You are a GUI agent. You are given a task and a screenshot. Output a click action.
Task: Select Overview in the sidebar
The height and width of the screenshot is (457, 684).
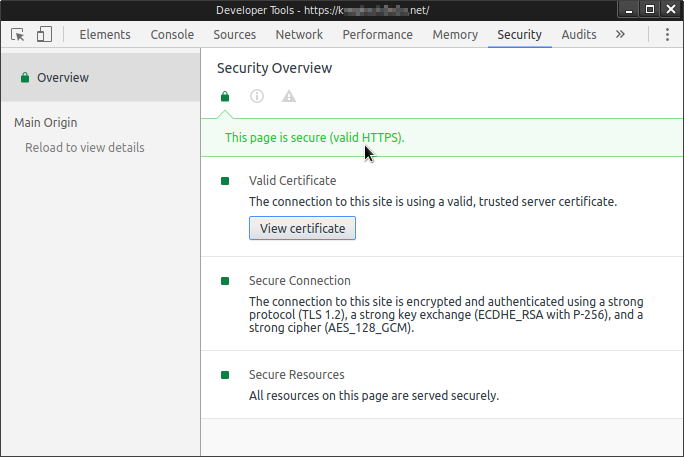click(63, 77)
